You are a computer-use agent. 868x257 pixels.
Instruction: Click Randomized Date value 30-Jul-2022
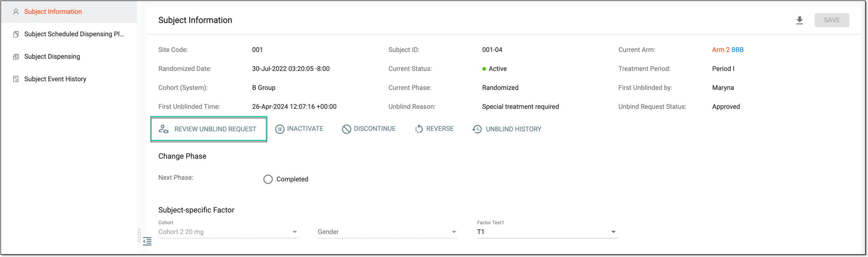coord(291,69)
